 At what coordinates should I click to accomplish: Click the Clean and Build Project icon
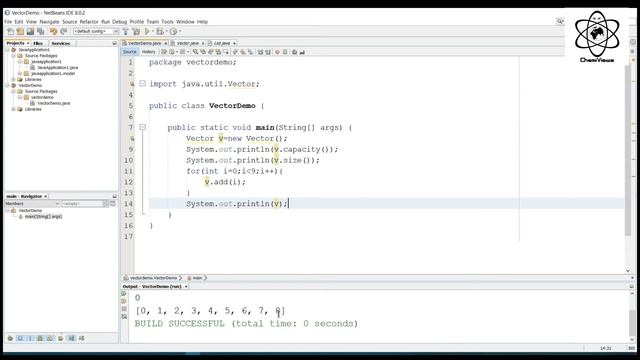(x=136, y=31)
